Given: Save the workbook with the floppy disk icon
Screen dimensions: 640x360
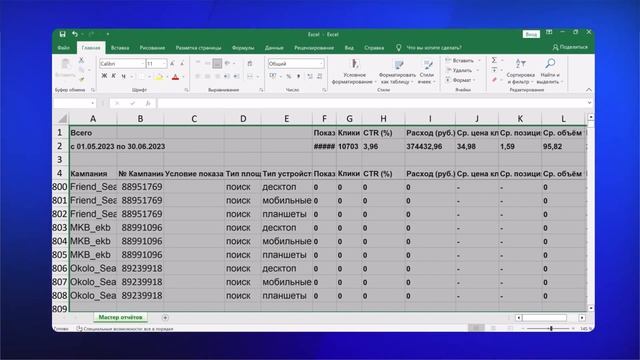Looking at the screenshot, I should (62, 34).
